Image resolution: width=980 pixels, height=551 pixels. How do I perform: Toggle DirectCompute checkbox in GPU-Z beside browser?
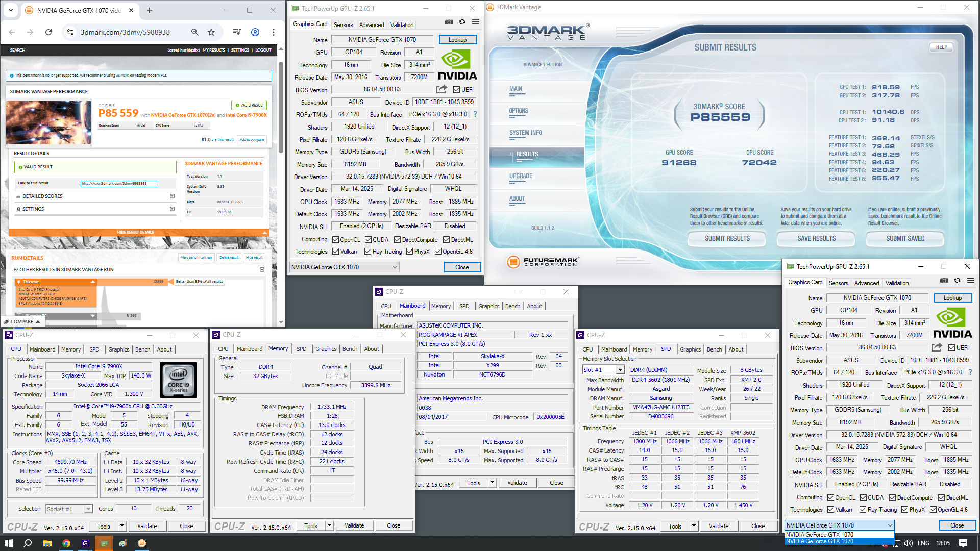(x=398, y=240)
